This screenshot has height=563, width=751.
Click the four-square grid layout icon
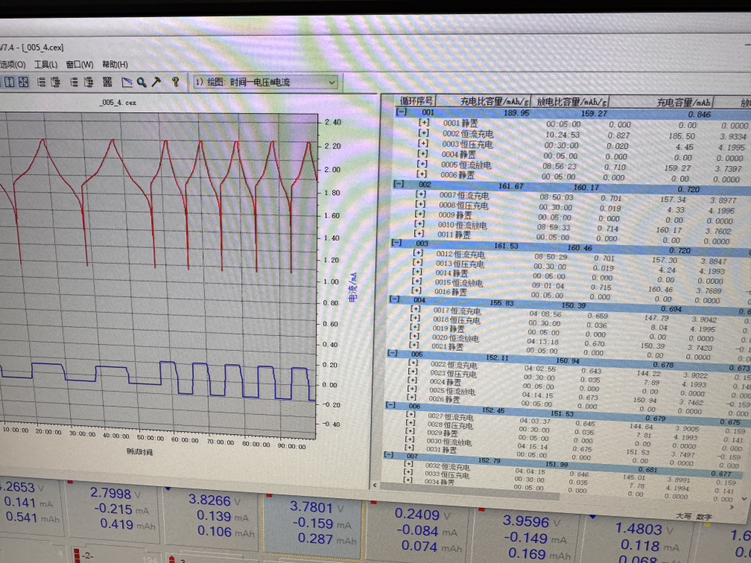23,82
